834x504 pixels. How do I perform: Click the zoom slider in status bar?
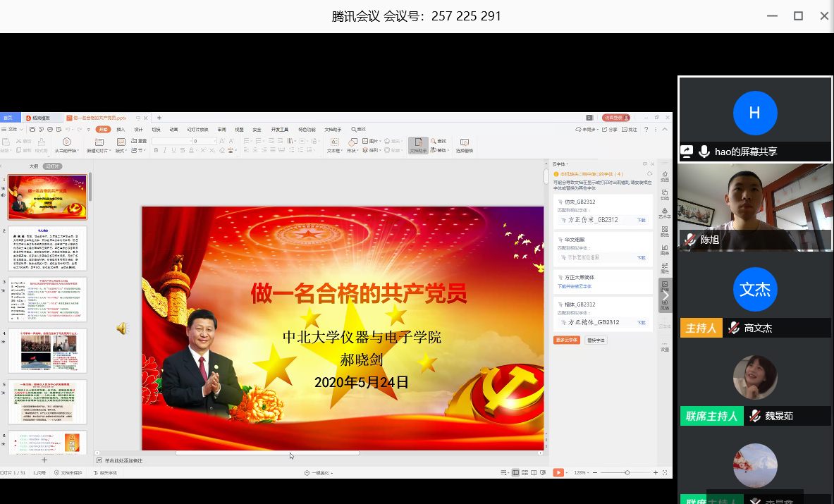(x=627, y=472)
